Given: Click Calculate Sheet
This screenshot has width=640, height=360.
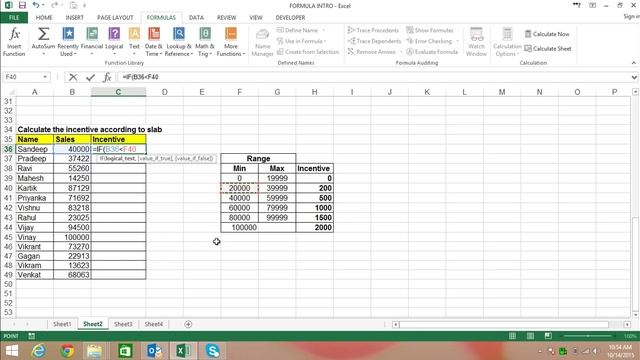Looking at the screenshot, I should coord(548,49).
